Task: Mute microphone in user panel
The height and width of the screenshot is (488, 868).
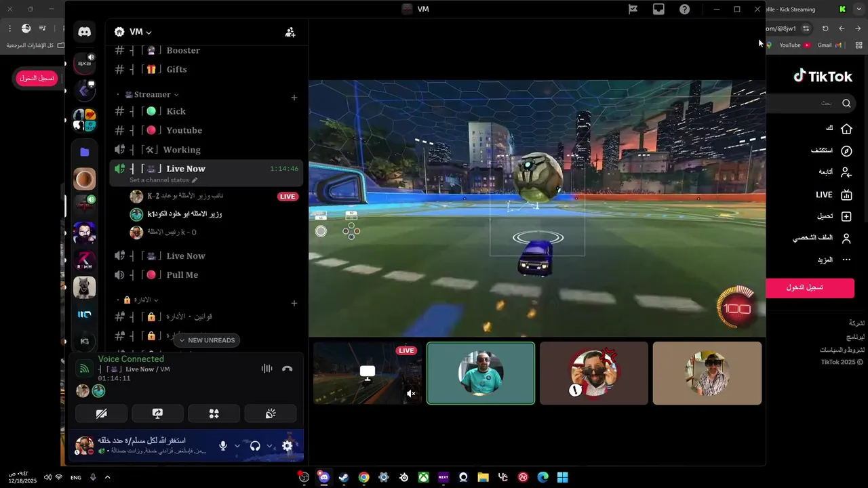Action: (223, 445)
